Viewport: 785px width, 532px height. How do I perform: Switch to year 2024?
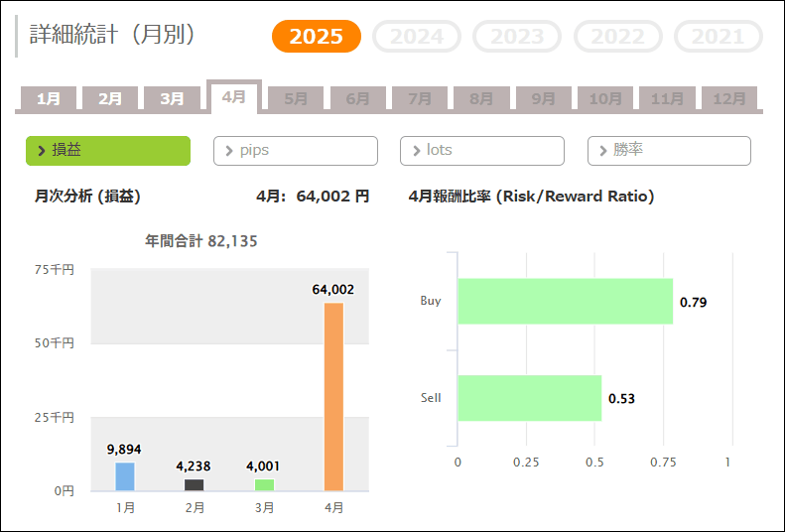tap(417, 36)
